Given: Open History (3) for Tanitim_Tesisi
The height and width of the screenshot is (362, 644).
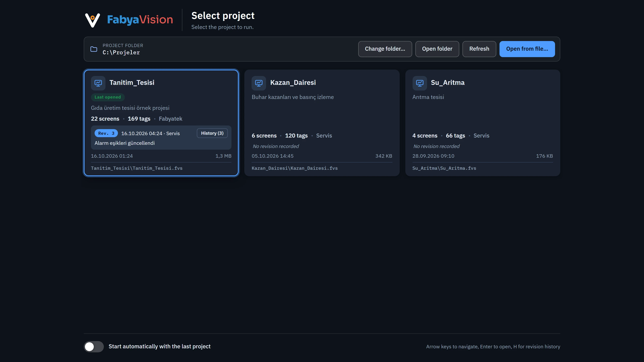Looking at the screenshot, I should click(212, 133).
